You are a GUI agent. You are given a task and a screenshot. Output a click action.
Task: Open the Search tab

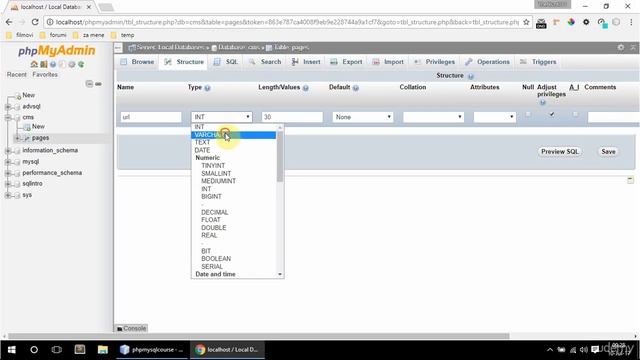point(265,62)
